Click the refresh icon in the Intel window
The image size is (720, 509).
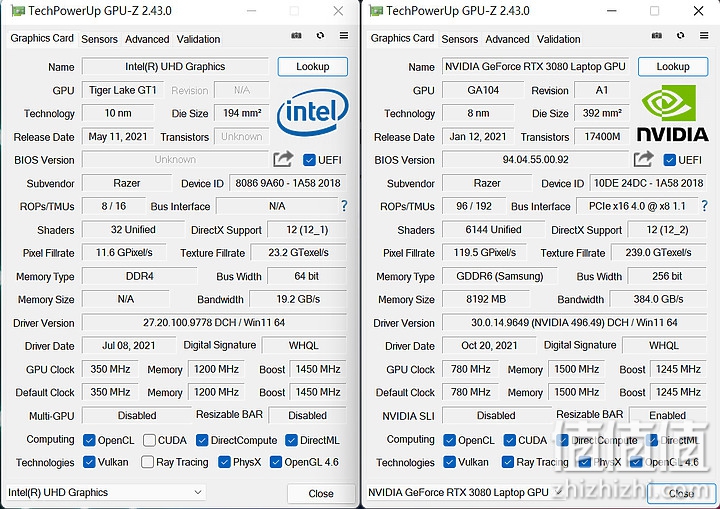[x=321, y=35]
